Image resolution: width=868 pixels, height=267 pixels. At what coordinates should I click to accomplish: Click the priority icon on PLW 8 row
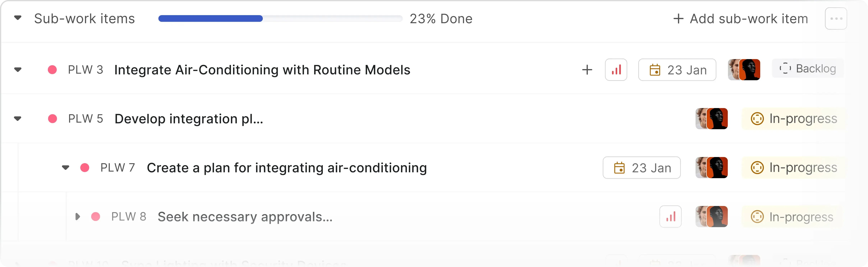(x=670, y=217)
